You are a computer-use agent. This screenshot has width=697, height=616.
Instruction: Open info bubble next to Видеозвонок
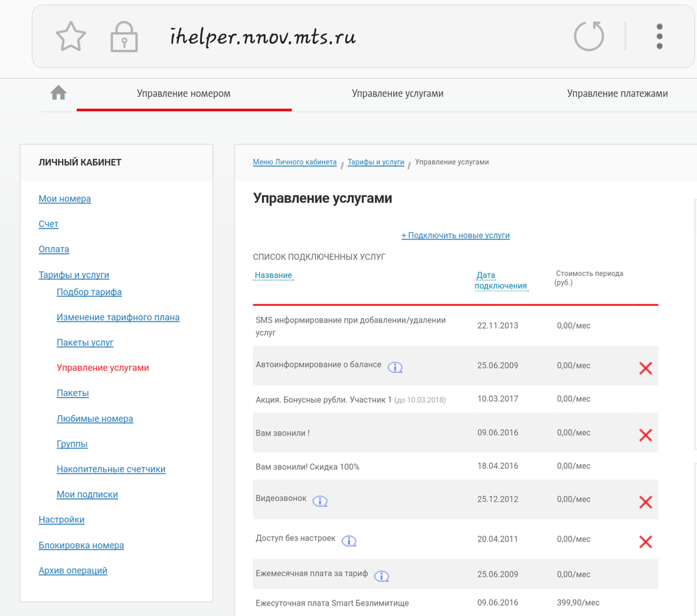(x=320, y=501)
